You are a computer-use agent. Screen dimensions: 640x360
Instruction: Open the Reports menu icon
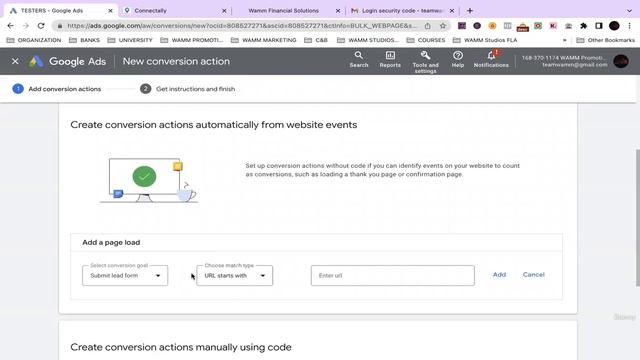(x=390, y=59)
